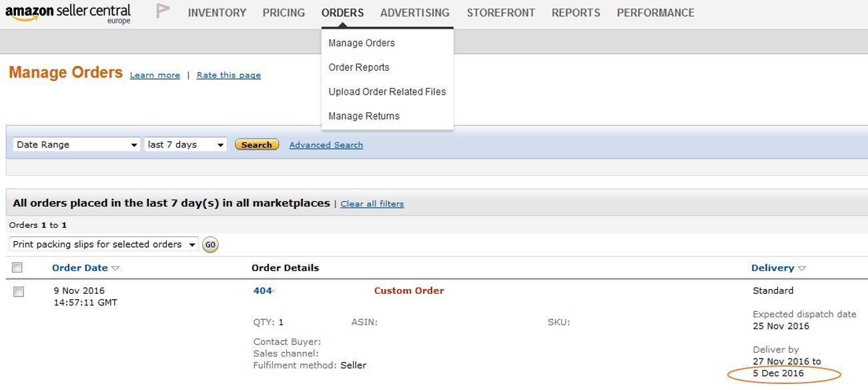The image size is (868, 390).
Task: Select the checkbox for 9 Nov 2016 order
Action: tap(19, 292)
